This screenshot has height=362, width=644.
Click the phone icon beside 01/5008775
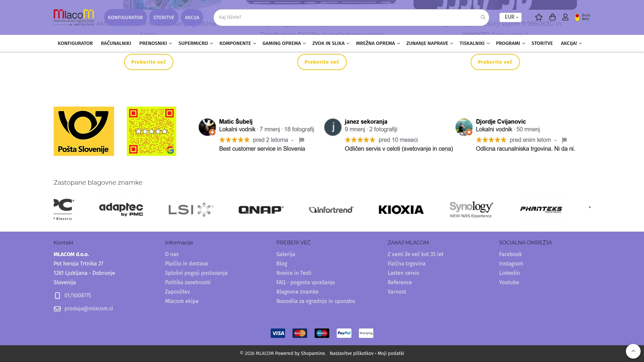pos(57,296)
